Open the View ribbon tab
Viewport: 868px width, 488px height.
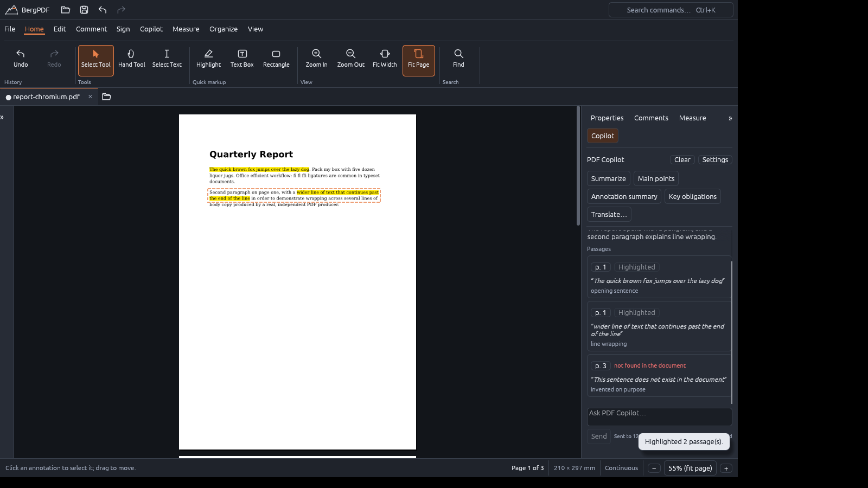pyautogui.click(x=256, y=29)
